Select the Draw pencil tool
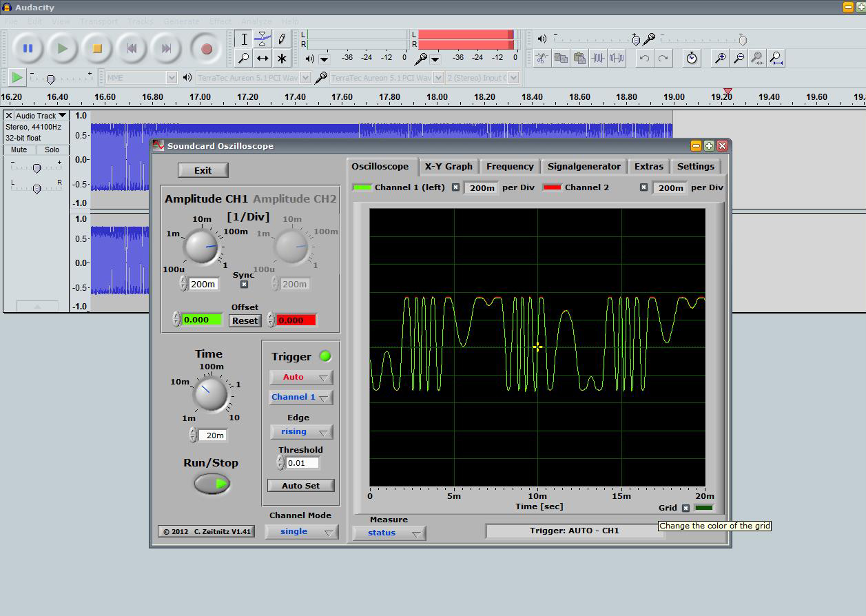Screen dimensions: 866x616 282,39
